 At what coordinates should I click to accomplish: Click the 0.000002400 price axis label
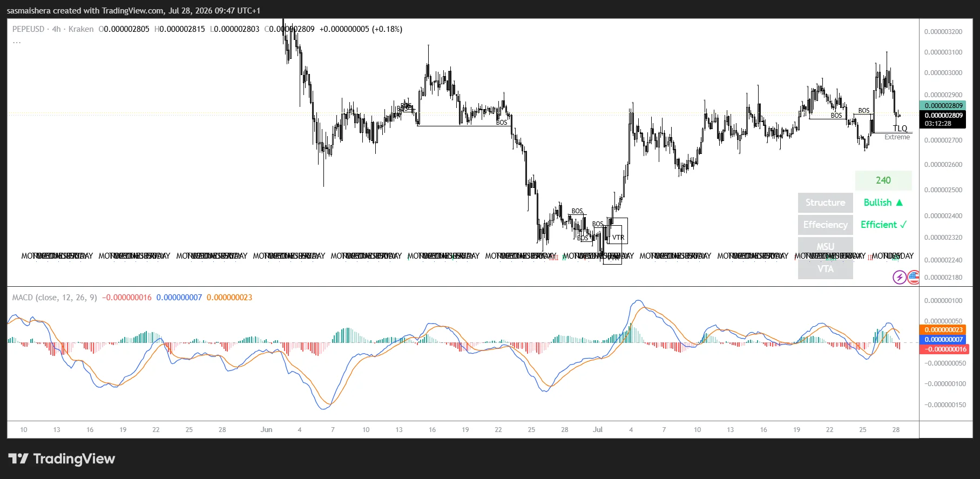coord(943,216)
